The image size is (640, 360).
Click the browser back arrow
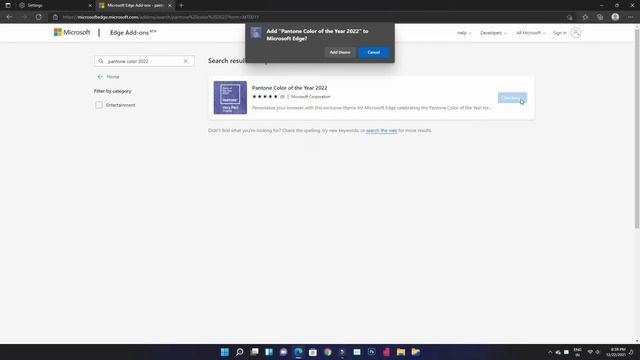point(9,17)
